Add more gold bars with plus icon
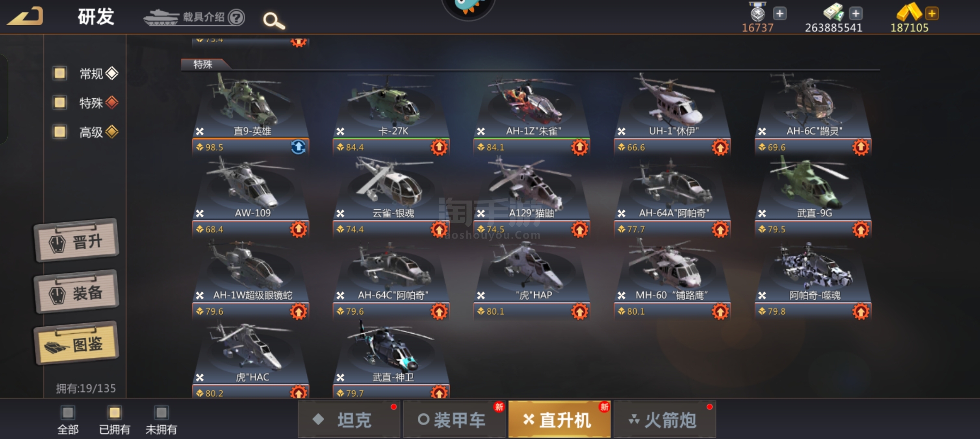The width and height of the screenshot is (980, 439). point(932,13)
